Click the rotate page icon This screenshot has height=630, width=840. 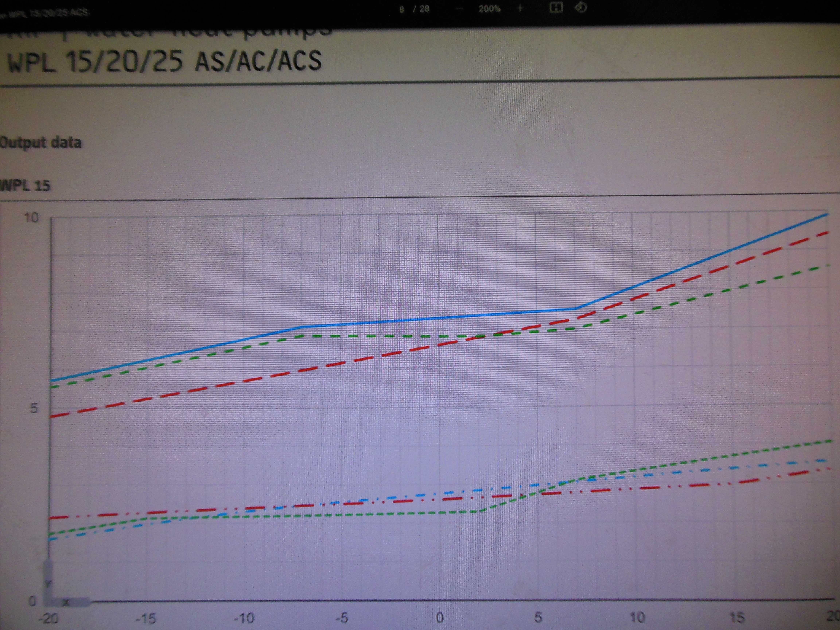[581, 7]
